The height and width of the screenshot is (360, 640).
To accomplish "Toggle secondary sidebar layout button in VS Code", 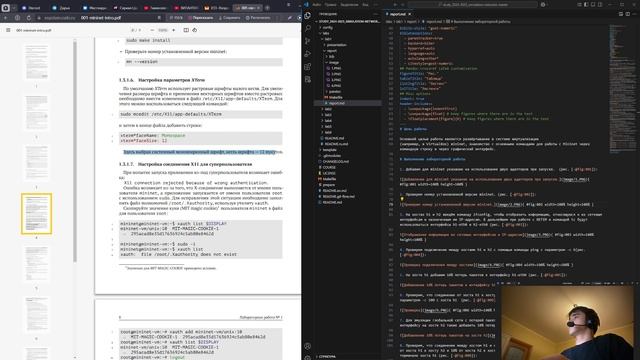I will 600,4.
